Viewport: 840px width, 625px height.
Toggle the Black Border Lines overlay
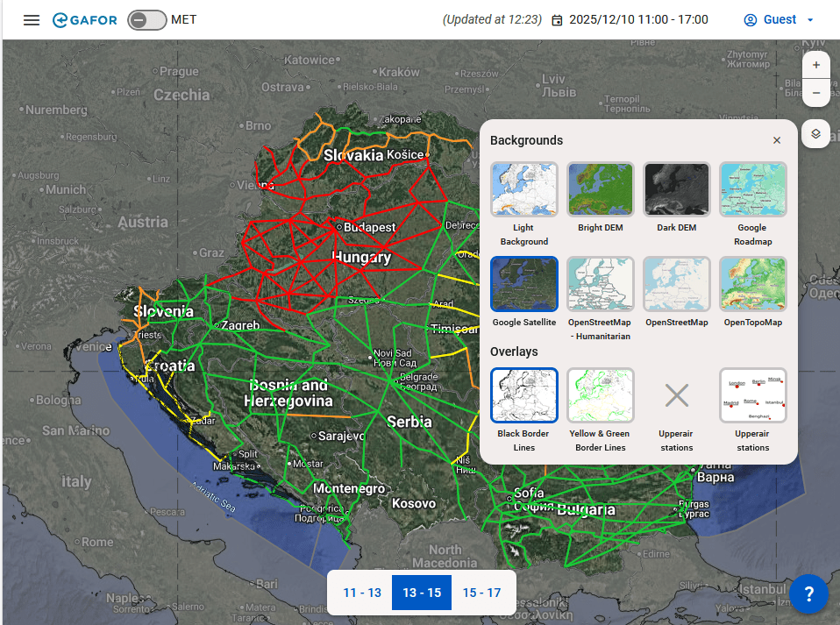click(524, 395)
